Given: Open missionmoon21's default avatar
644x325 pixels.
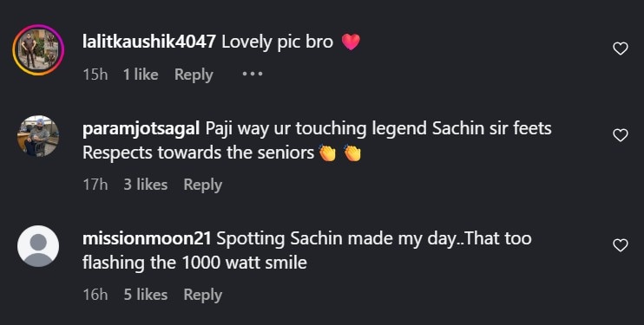Looking at the screenshot, I should point(38,246).
